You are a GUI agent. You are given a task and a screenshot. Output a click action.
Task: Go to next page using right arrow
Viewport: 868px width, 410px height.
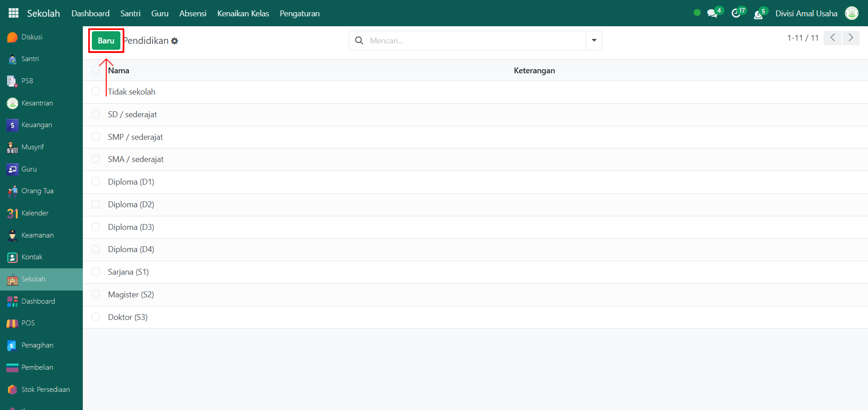point(850,38)
